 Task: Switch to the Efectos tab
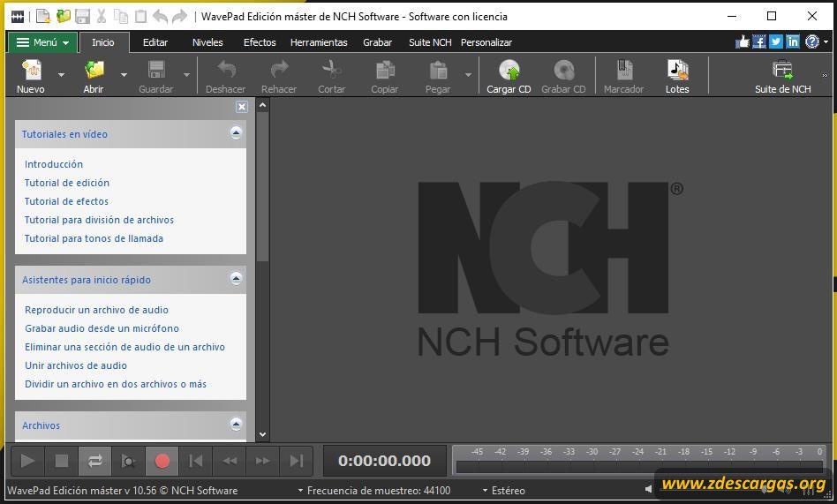pyautogui.click(x=260, y=42)
